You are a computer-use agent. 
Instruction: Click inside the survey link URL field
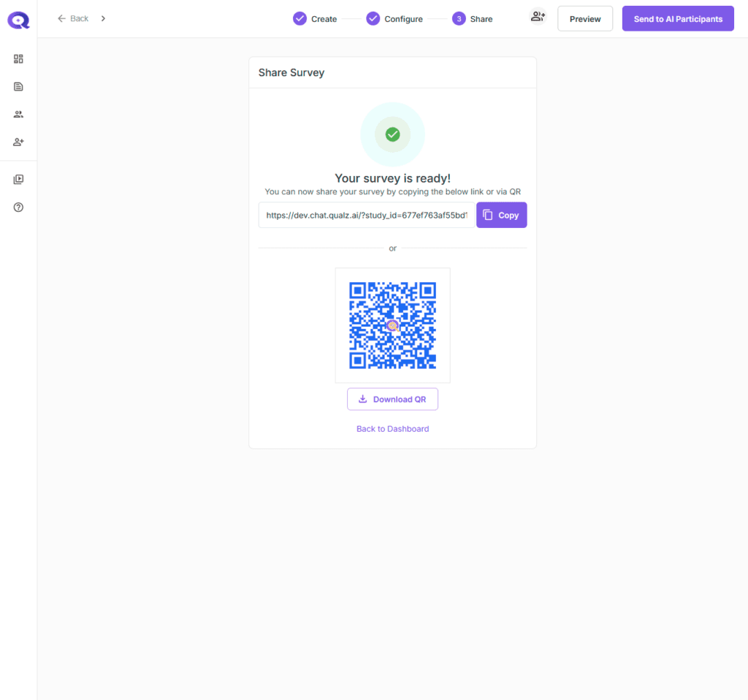click(x=366, y=216)
